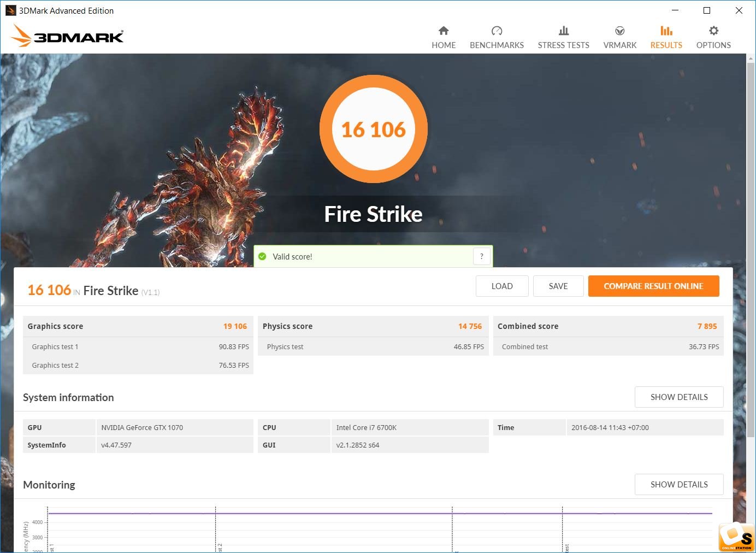The height and width of the screenshot is (553, 756).
Task: Maximize the 3DMark window
Action: 707,10
